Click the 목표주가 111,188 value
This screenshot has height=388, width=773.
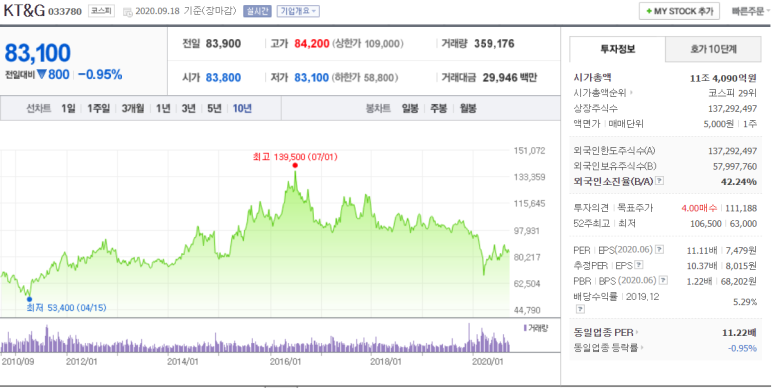point(741,208)
